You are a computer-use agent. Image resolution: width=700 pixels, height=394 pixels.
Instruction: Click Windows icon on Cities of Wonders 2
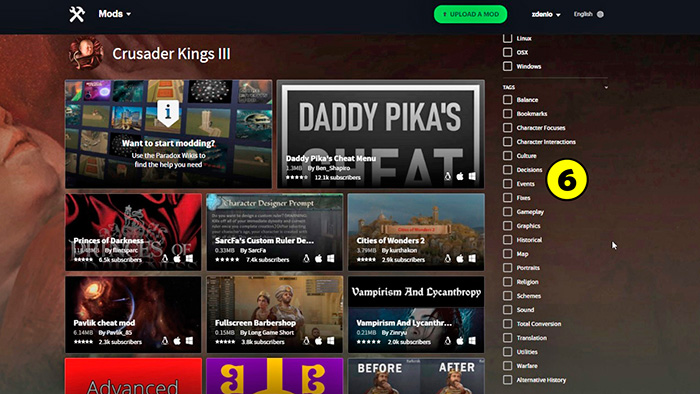point(472,259)
